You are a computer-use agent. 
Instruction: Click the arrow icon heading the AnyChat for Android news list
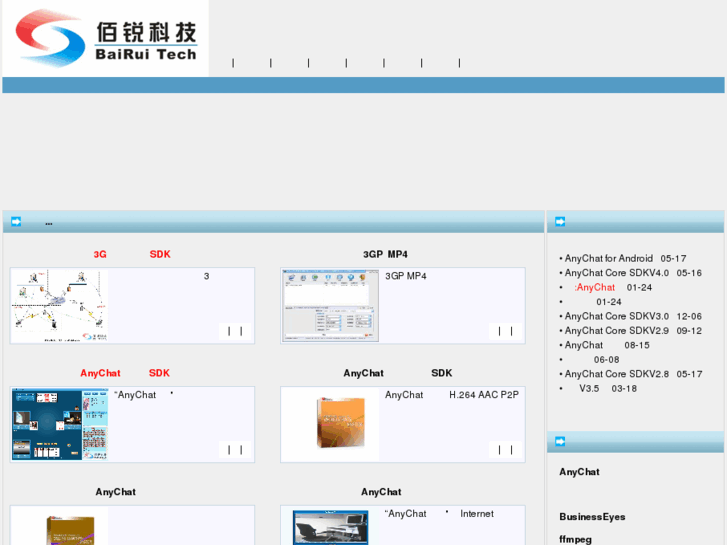[x=560, y=222]
